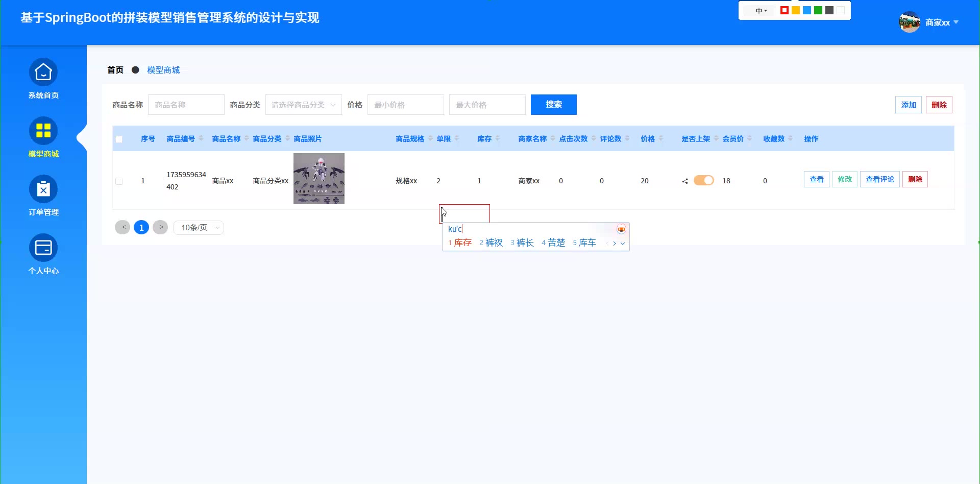980x484 pixels.
Task: Toggle the 是否上架 switch off
Action: (x=703, y=180)
